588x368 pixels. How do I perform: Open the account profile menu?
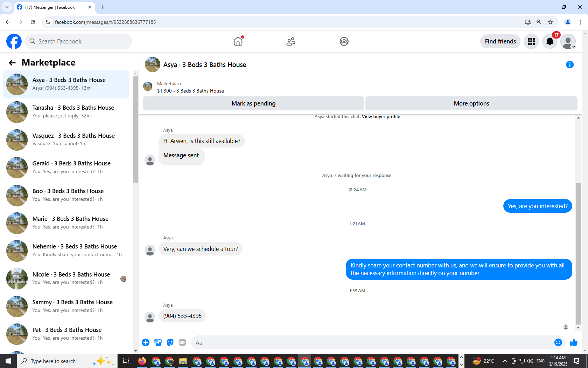(x=568, y=41)
